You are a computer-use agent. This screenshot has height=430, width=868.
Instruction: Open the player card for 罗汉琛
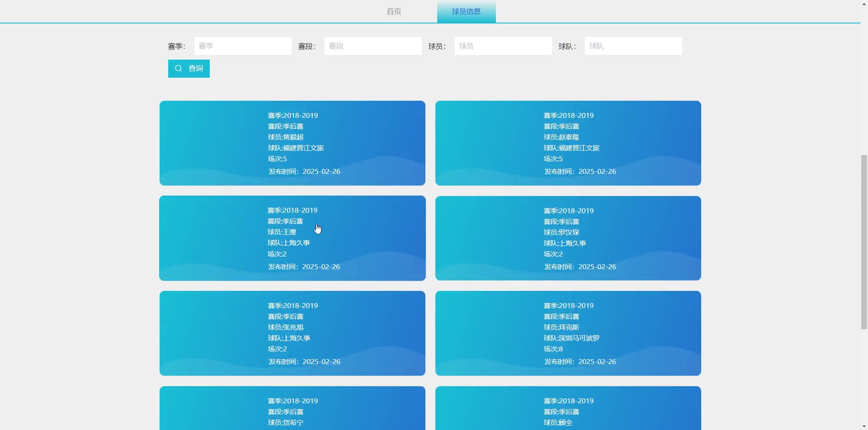pos(568,238)
